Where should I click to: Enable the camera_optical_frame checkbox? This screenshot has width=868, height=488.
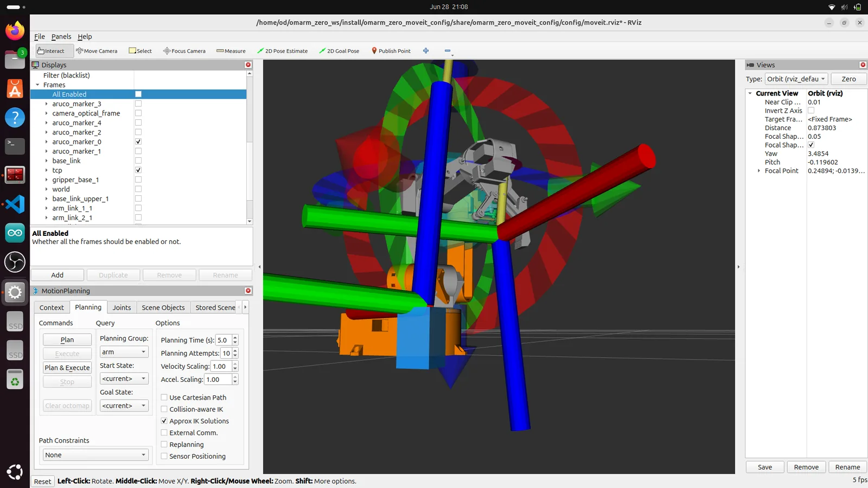pos(138,113)
